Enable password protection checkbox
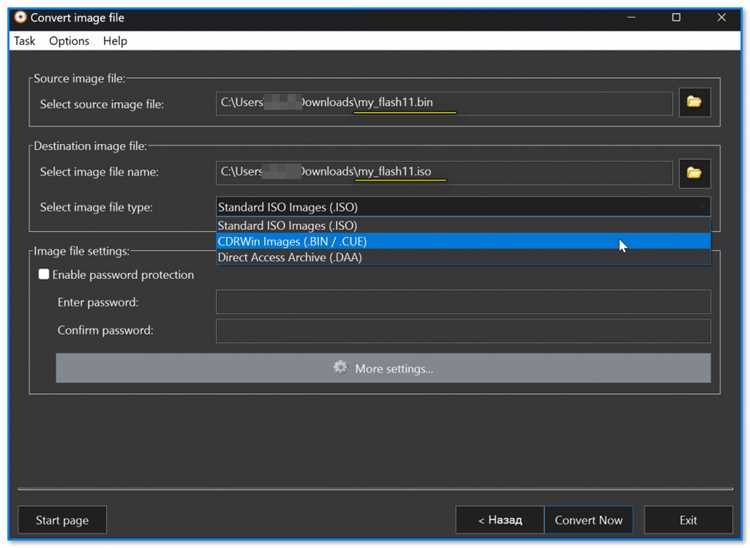This screenshot has width=750, height=548. (x=44, y=274)
